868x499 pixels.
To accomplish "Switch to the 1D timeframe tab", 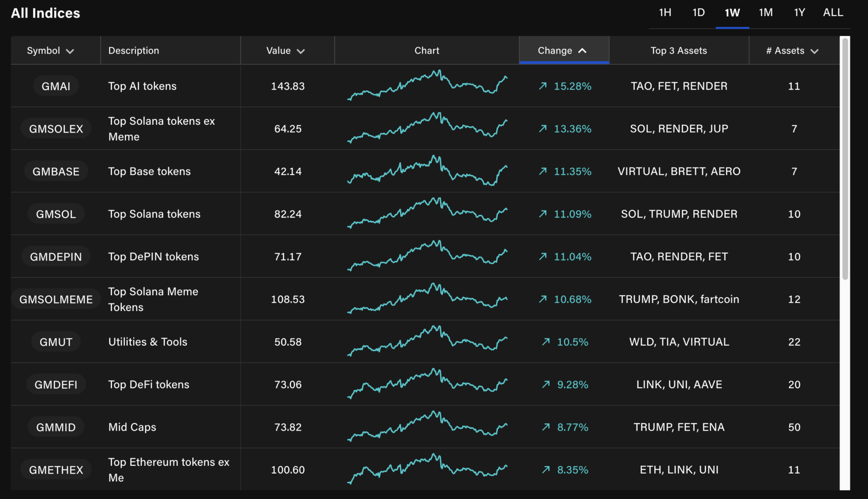I will [698, 13].
